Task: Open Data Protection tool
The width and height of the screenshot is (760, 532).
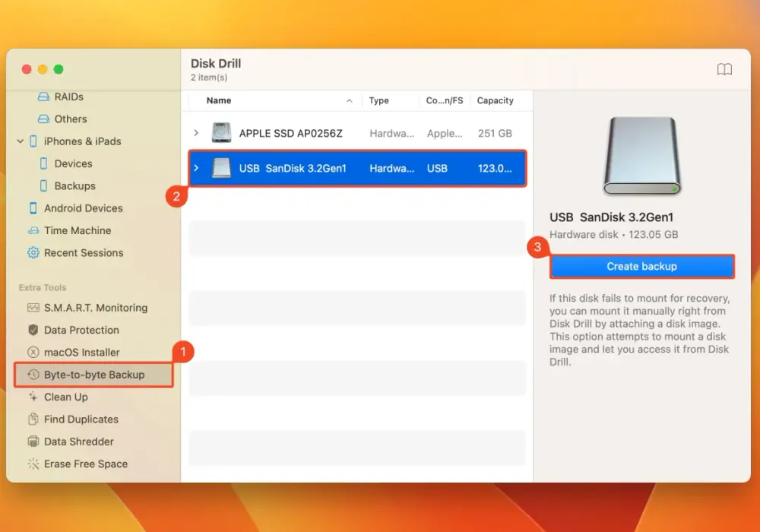Action: [x=81, y=330]
